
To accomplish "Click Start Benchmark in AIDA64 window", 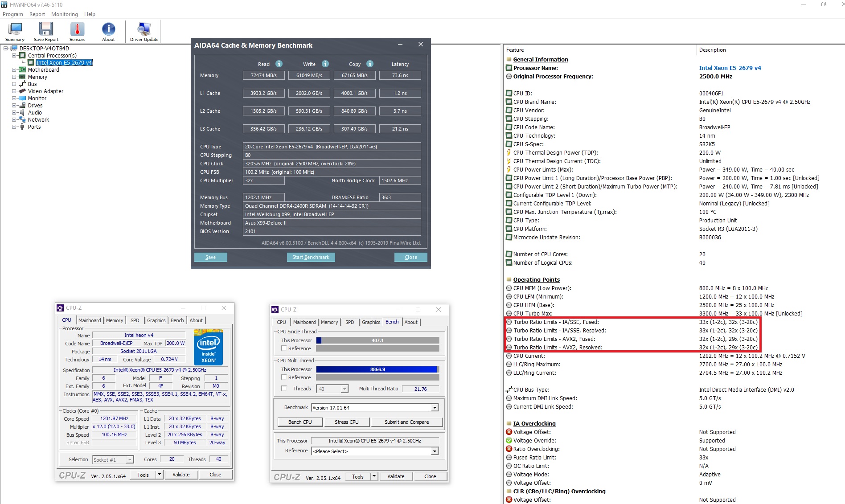I will (x=311, y=257).
